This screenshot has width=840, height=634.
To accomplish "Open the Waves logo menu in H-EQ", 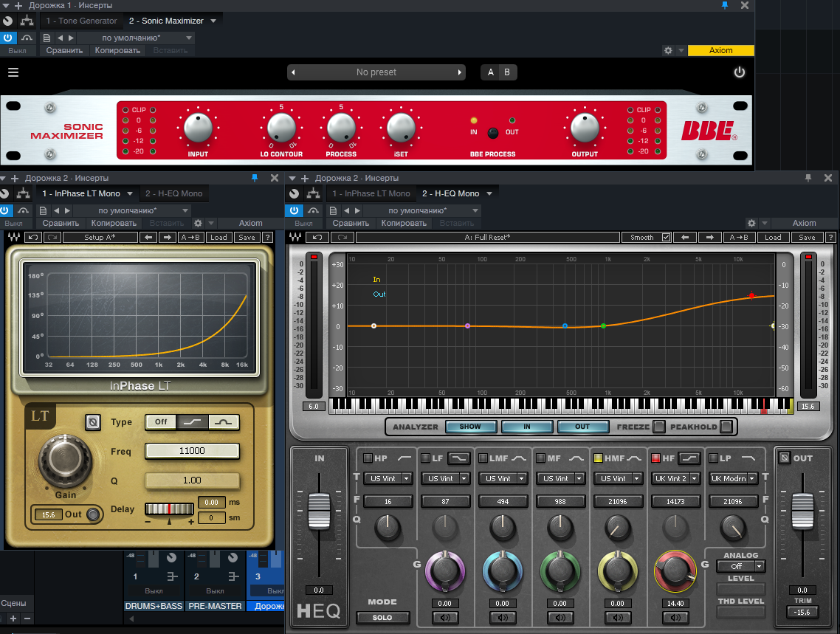I will pyautogui.click(x=295, y=237).
